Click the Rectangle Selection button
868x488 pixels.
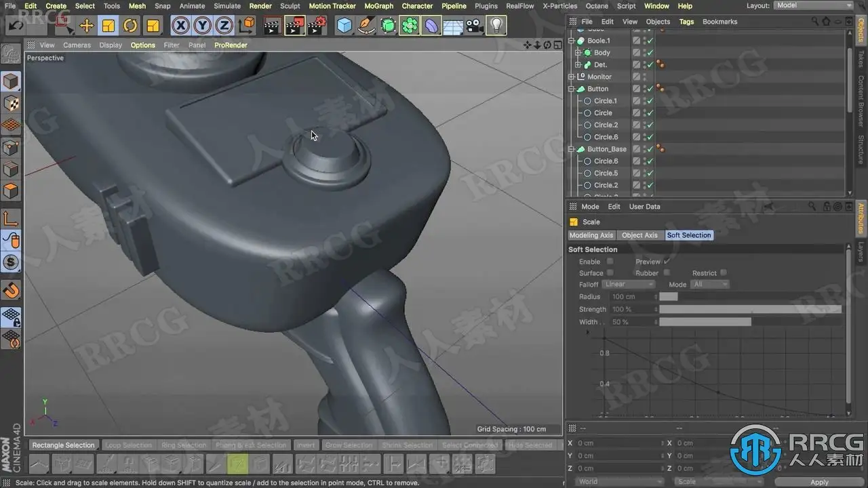(x=64, y=445)
